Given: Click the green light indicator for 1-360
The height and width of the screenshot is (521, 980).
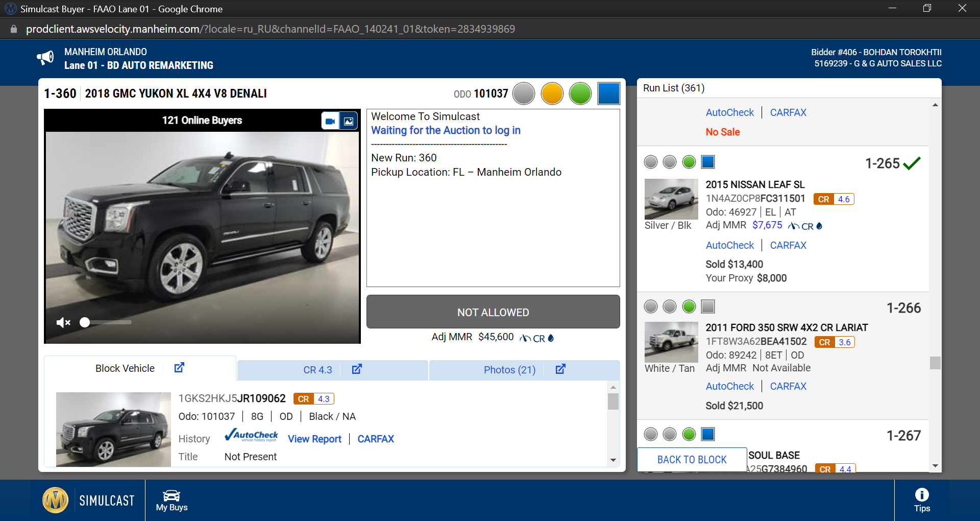Looking at the screenshot, I should [x=580, y=93].
